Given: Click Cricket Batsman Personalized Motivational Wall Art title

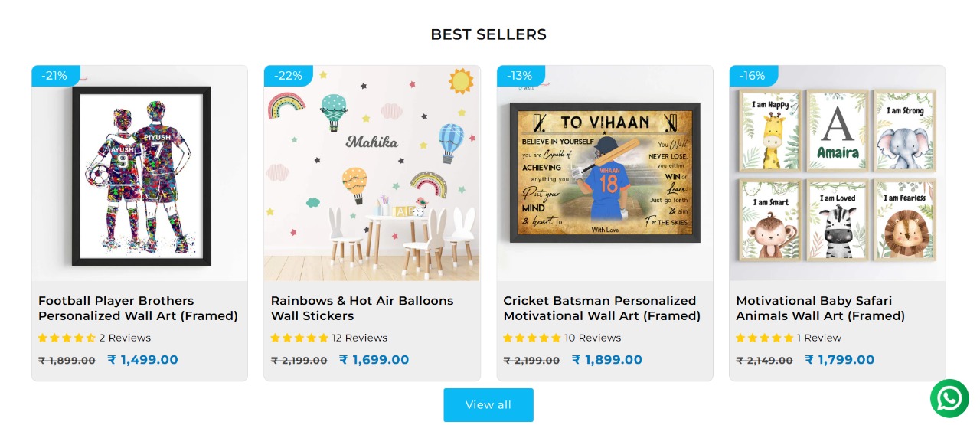Looking at the screenshot, I should click(602, 308).
